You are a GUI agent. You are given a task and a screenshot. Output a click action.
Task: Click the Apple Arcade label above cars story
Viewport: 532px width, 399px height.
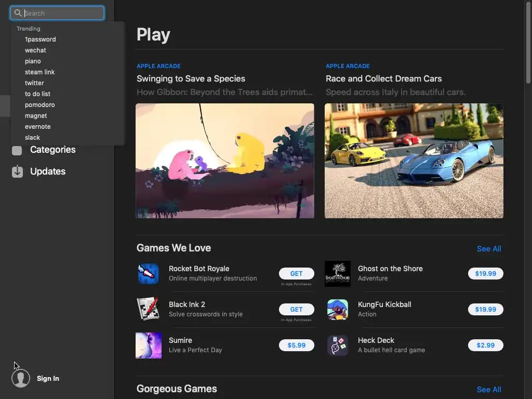click(x=348, y=66)
